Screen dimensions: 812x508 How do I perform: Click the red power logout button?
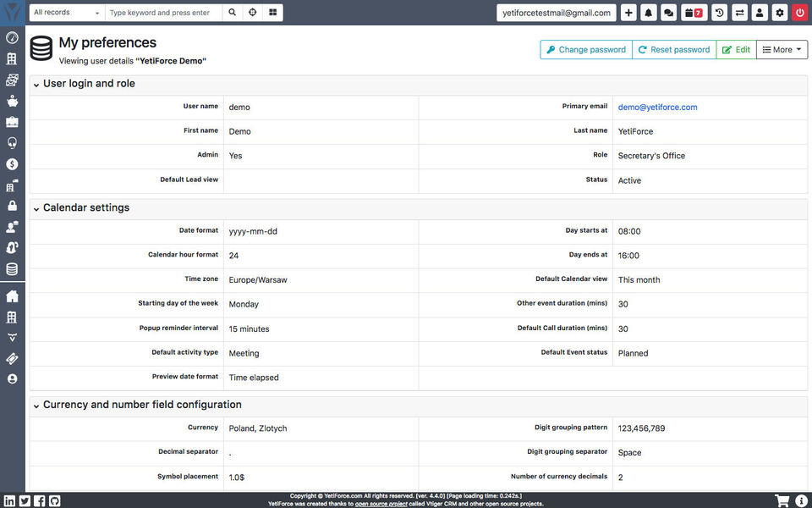(800, 13)
